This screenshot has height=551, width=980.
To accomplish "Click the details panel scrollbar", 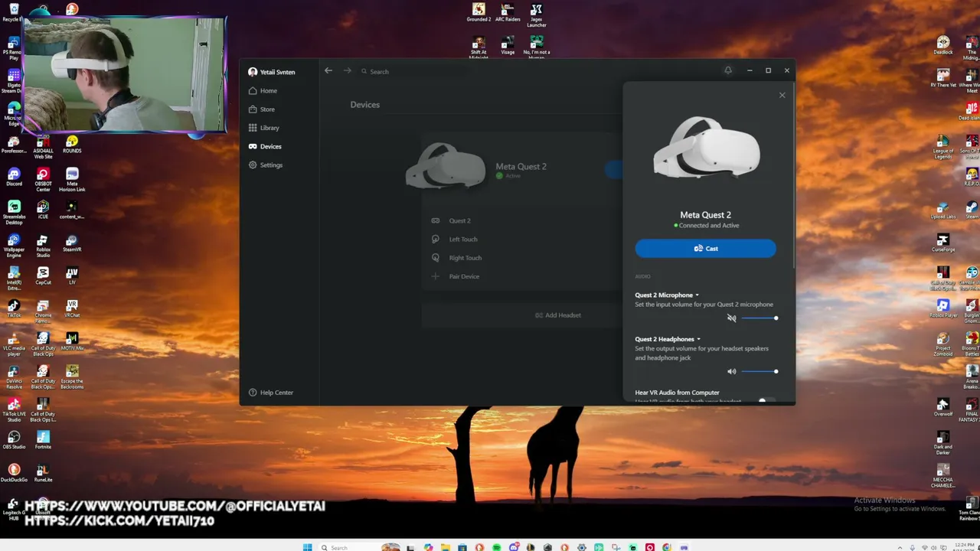I will pos(794,176).
